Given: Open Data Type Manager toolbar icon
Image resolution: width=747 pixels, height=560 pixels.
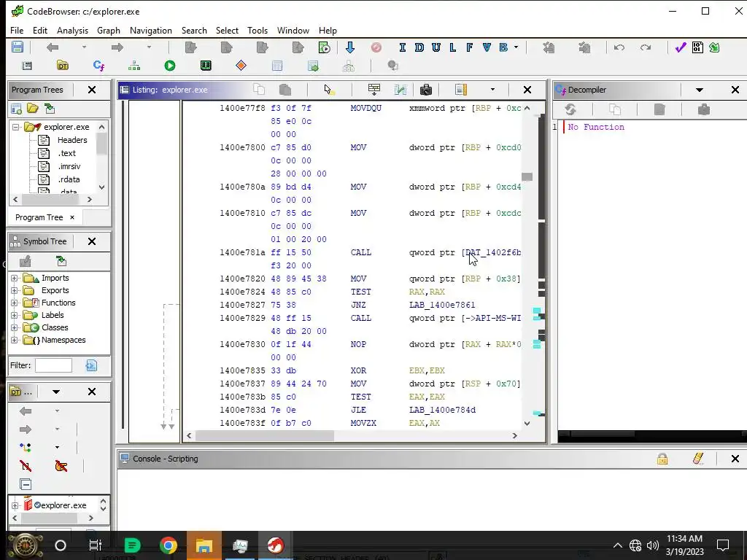Looking at the screenshot, I should (x=63, y=65).
